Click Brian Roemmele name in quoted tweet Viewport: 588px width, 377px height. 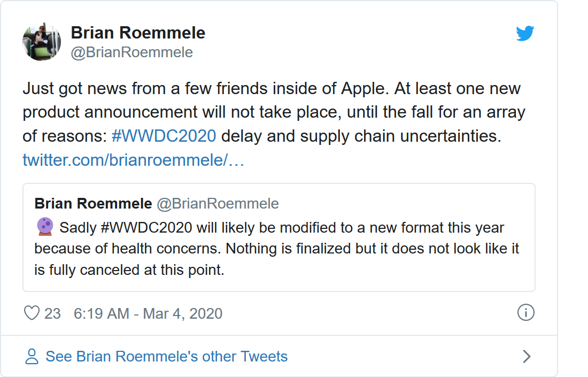(x=93, y=203)
